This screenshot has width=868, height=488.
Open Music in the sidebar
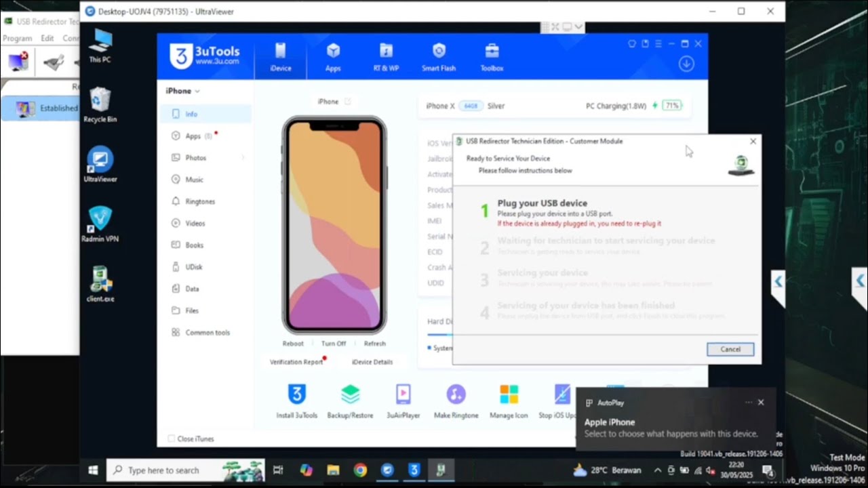(x=206, y=180)
